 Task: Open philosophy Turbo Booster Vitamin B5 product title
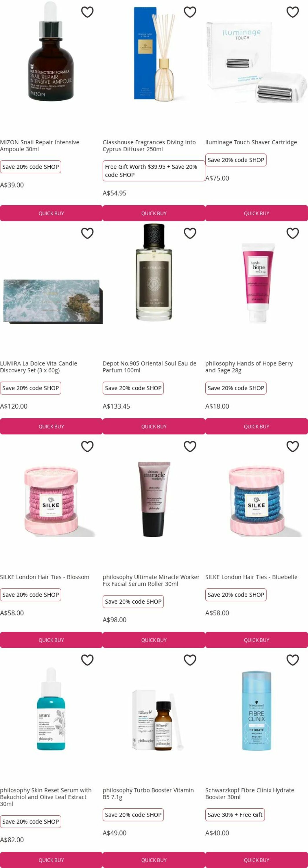pyautogui.click(x=148, y=794)
